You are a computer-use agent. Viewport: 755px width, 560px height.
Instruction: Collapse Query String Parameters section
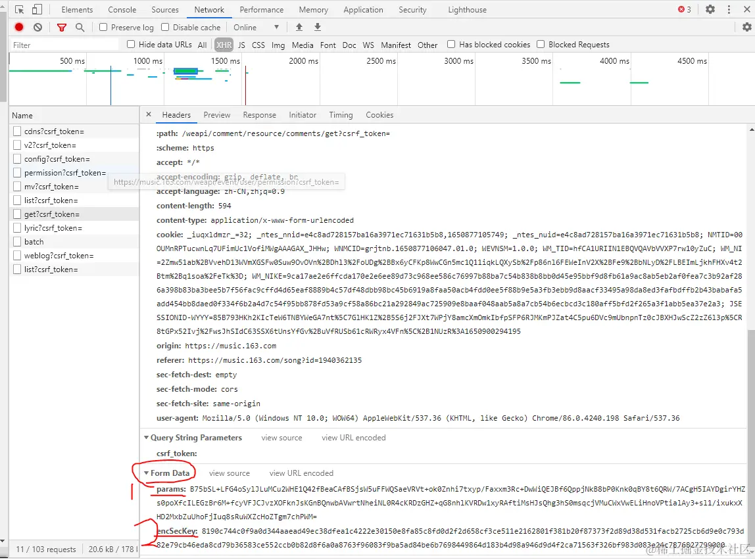pyautogui.click(x=147, y=437)
